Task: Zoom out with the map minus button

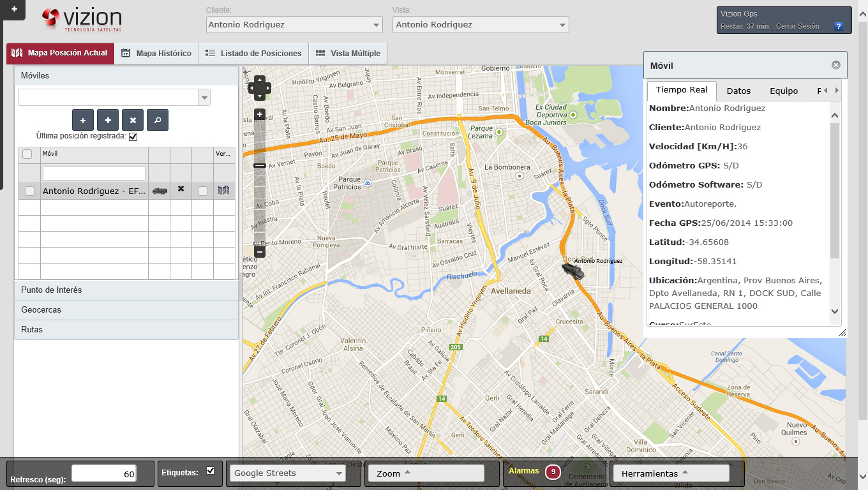Action: (x=260, y=252)
